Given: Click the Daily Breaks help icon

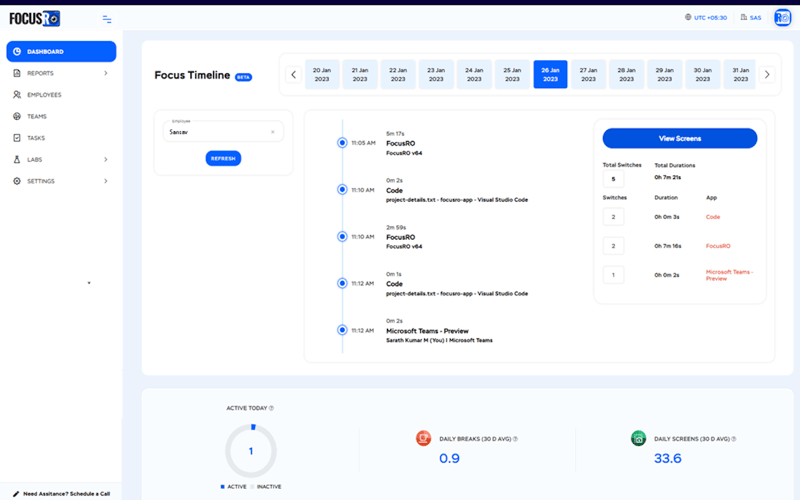Looking at the screenshot, I should [515, 439].
